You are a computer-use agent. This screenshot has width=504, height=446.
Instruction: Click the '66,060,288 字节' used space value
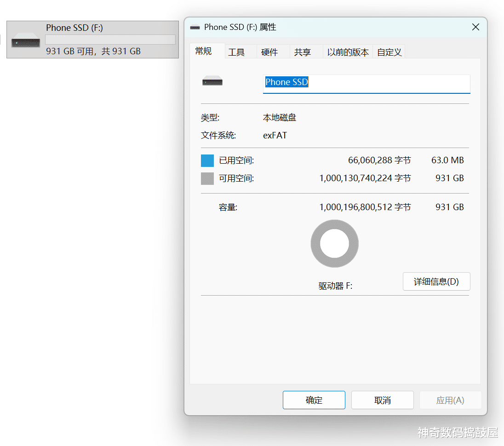pos(379,160)
